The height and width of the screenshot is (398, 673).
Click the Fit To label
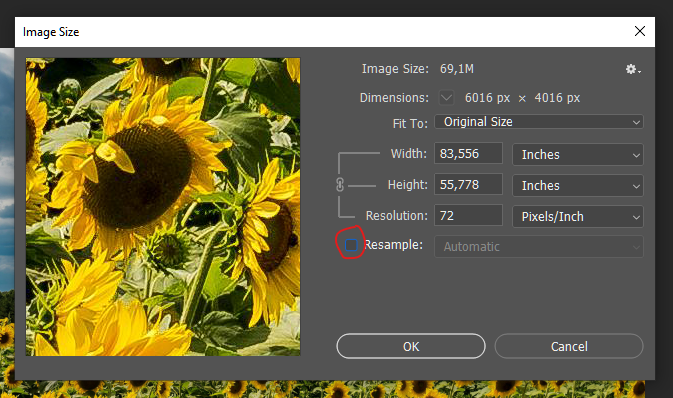(410, 124)
